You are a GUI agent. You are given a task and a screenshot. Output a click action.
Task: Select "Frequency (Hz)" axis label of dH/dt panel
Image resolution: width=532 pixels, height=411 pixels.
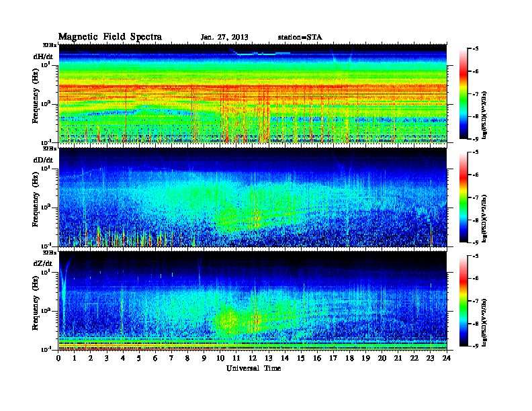pyautogui.click(x=36, y=96)
